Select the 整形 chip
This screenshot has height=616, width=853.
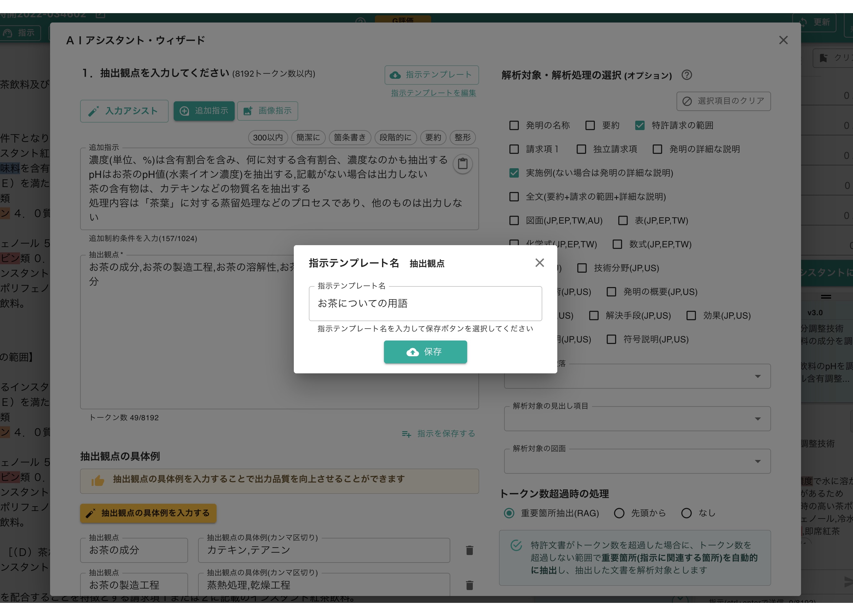click(x=462, y=138)
